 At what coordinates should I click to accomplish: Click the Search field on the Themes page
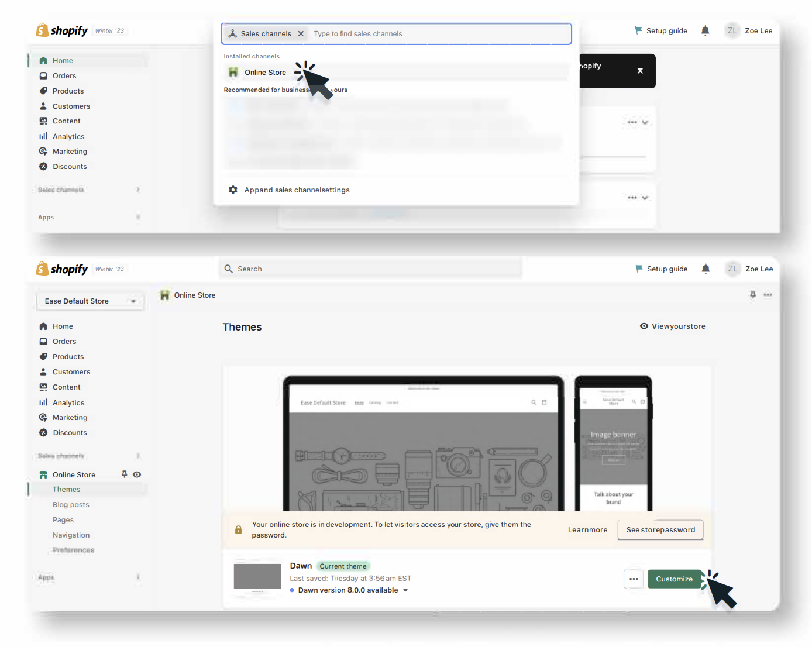tap(371, 269)
